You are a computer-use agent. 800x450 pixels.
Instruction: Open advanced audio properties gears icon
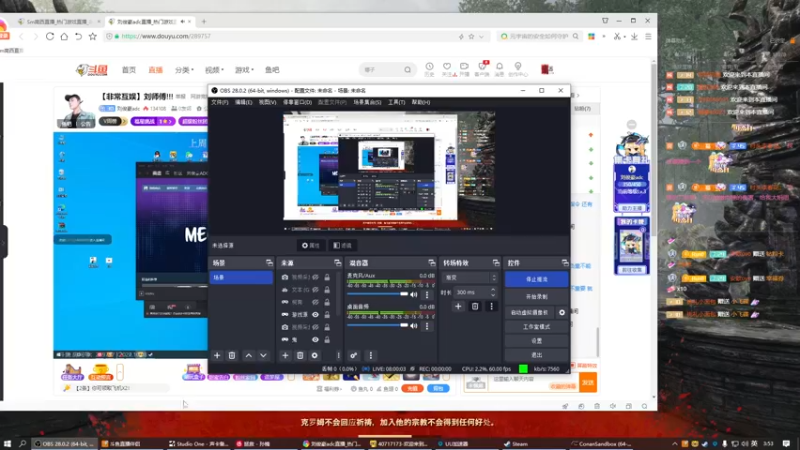click(354, 355)
